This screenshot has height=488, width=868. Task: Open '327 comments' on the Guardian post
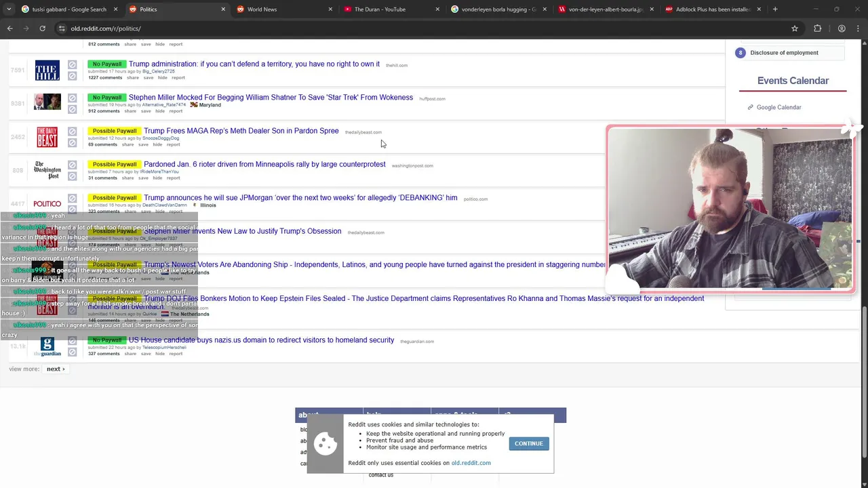pyautogui.click(x=104, y=353)
